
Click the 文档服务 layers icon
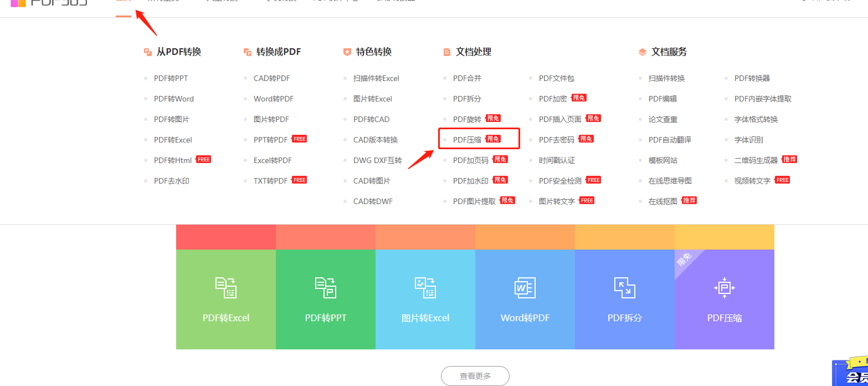tap(643, 52)
